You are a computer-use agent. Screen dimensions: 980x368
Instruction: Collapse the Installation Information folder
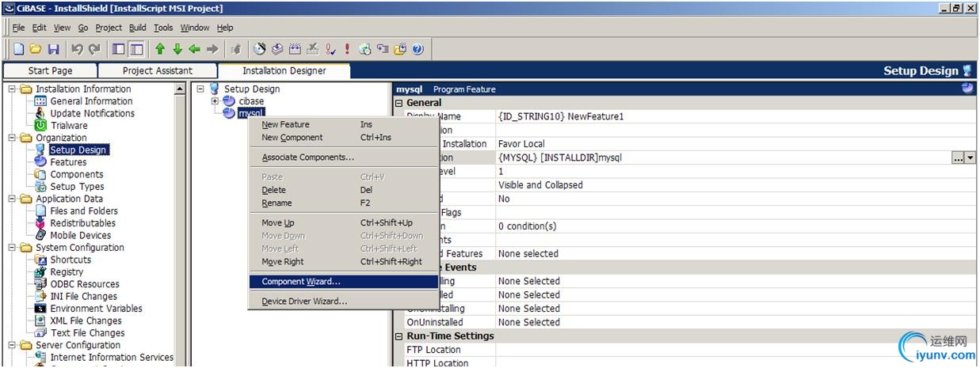tap(13, 89)
